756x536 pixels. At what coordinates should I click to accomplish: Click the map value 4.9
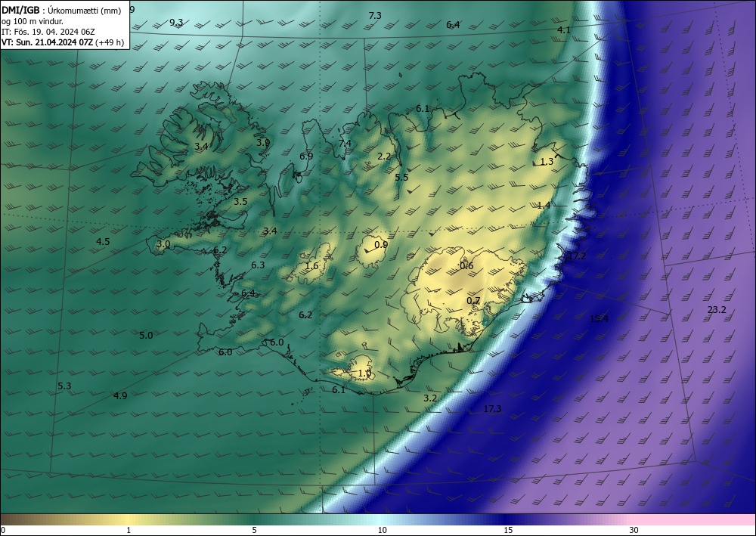[x=120, y=396]
